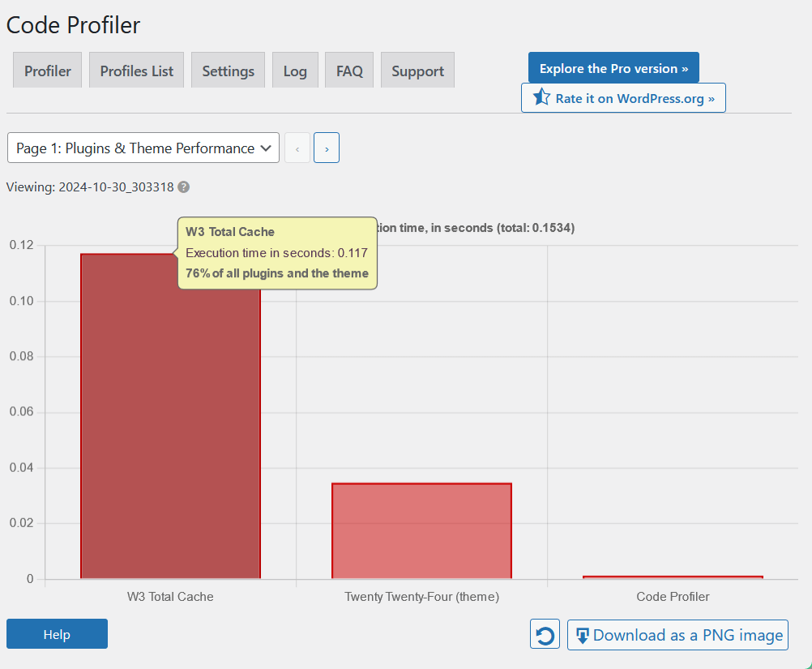812x669 pixels.
Task: Open the Page 1: Plugins & Theme Performance dropdown
Action: [143, 148]
